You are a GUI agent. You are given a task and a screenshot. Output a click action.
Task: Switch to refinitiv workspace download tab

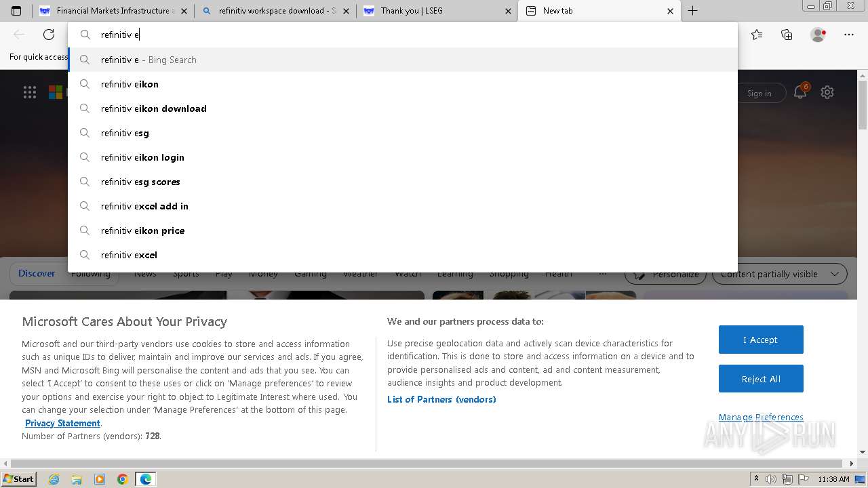[x=275, y=11]
